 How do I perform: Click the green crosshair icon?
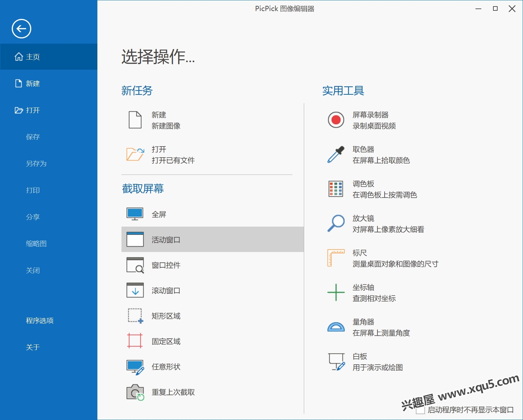pyautogui.click(x=336, y=292)
